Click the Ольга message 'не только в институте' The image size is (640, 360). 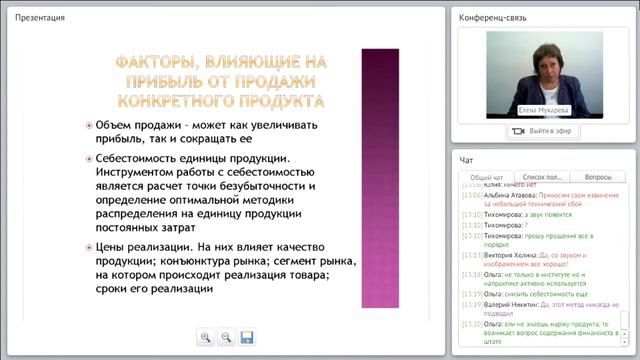coord(524,279)
